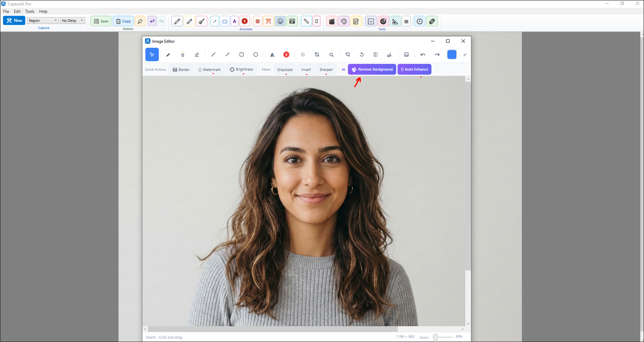Open the Edit menu
Screen dimensions: 644x342
point(17,11)
